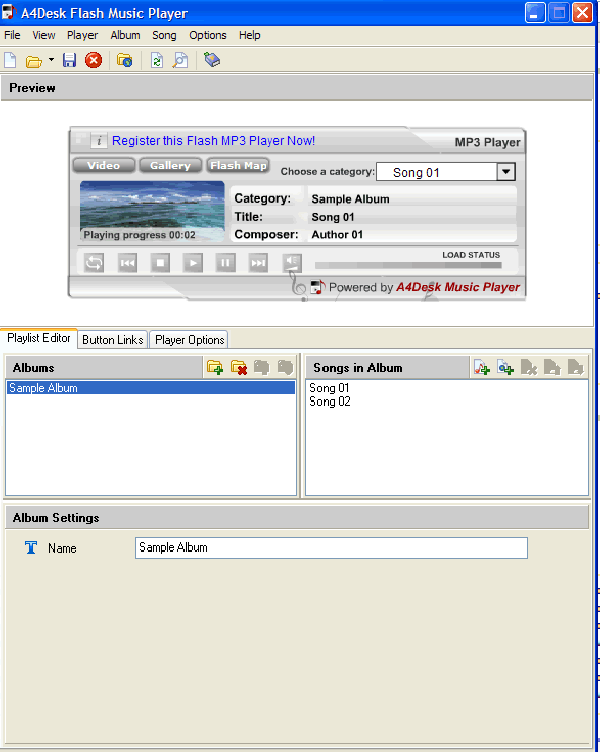
Task: Click 'Author 01' composer text
Action: 337,235
